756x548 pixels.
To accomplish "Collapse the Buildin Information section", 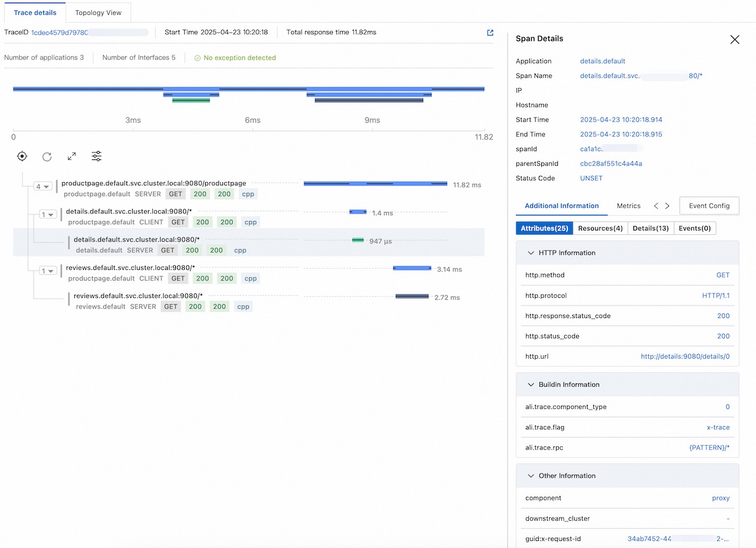I will 531,384.
